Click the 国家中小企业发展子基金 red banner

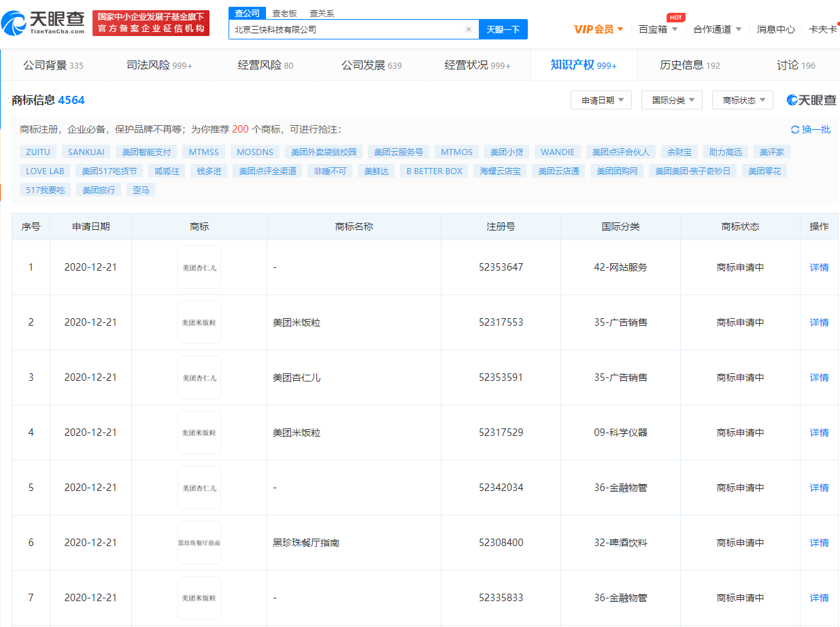(x=151, y=22)
